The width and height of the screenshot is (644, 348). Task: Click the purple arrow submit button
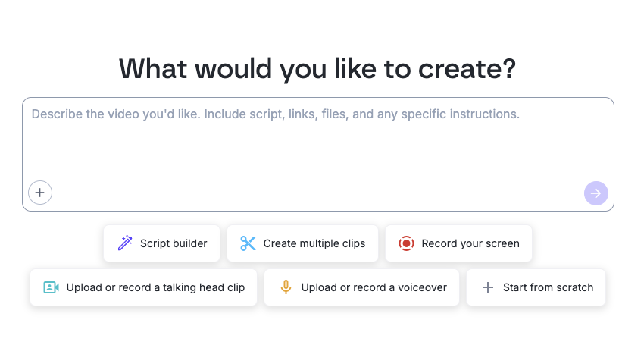coord(596,193)
